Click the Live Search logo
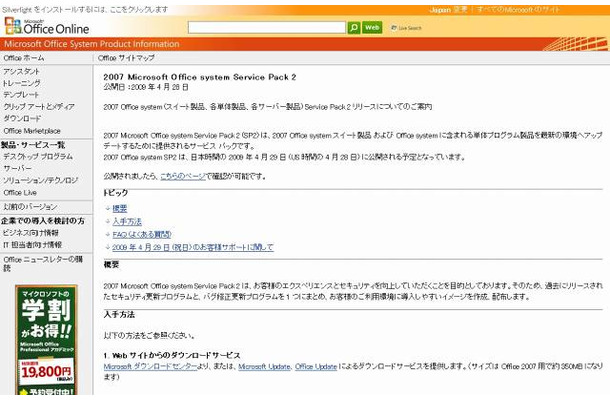This screenshot has width=610, height=400. [406, 28]
